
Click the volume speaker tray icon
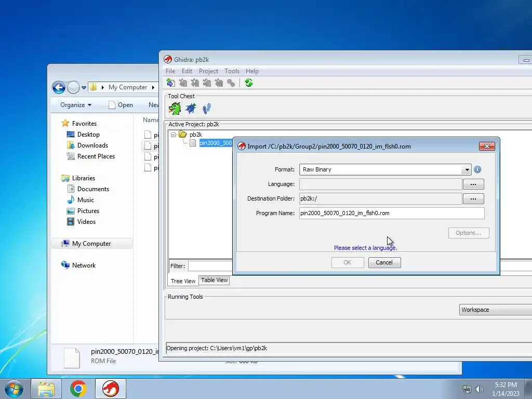479,389
